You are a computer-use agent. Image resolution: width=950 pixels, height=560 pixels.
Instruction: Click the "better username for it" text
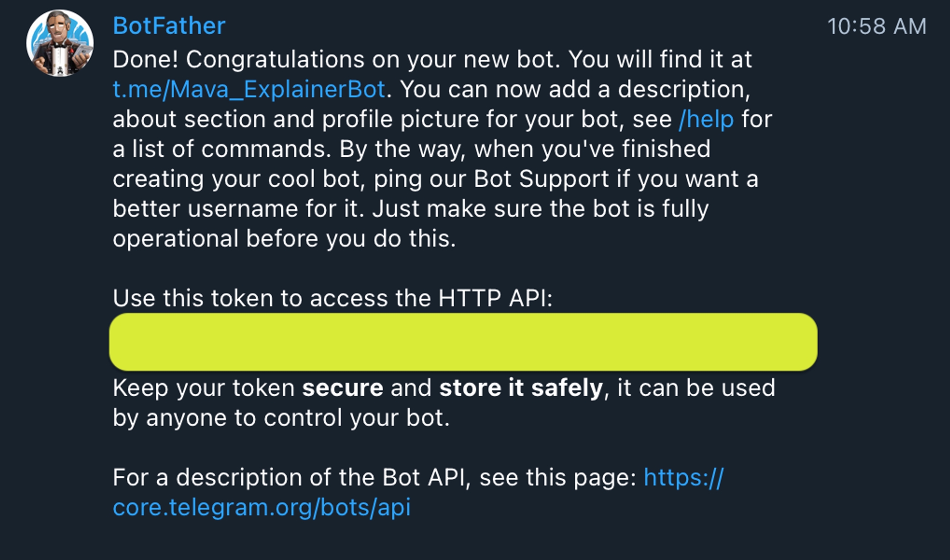237,209
